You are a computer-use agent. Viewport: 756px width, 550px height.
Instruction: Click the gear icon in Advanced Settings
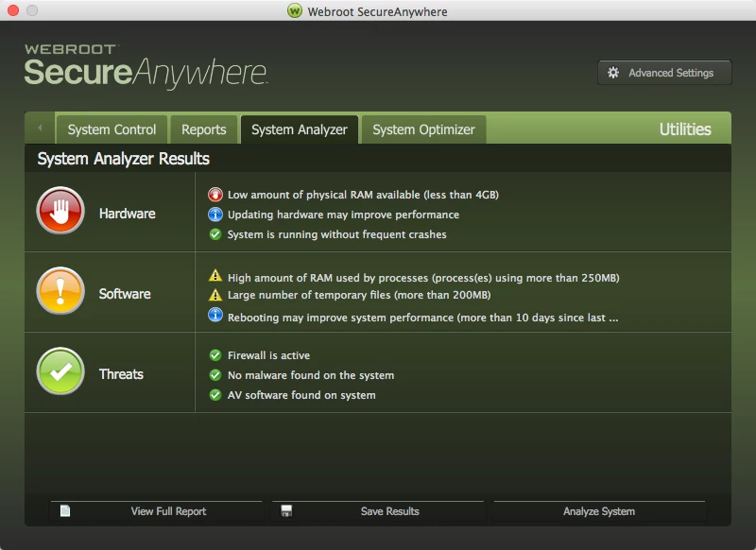point(612,73)
